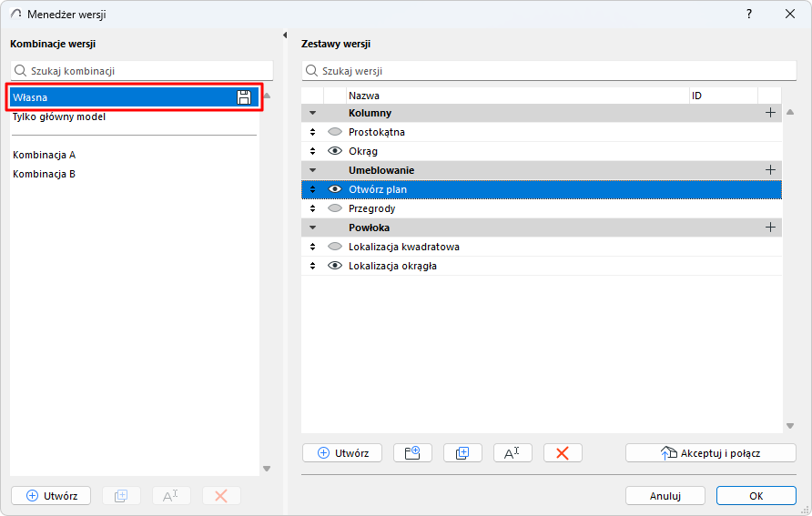
Task: Click the new folder set icon button
Action: tap(412, 453)
